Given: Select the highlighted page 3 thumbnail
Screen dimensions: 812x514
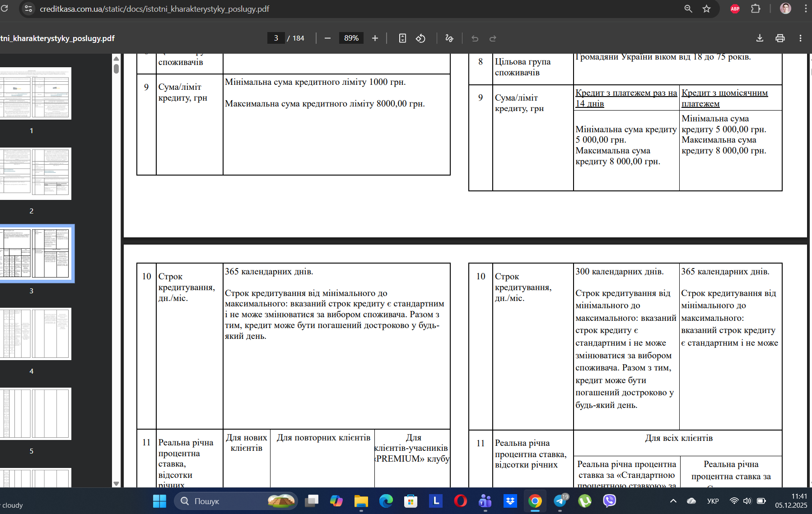Looking at the screenshot, I should [36, 254].
